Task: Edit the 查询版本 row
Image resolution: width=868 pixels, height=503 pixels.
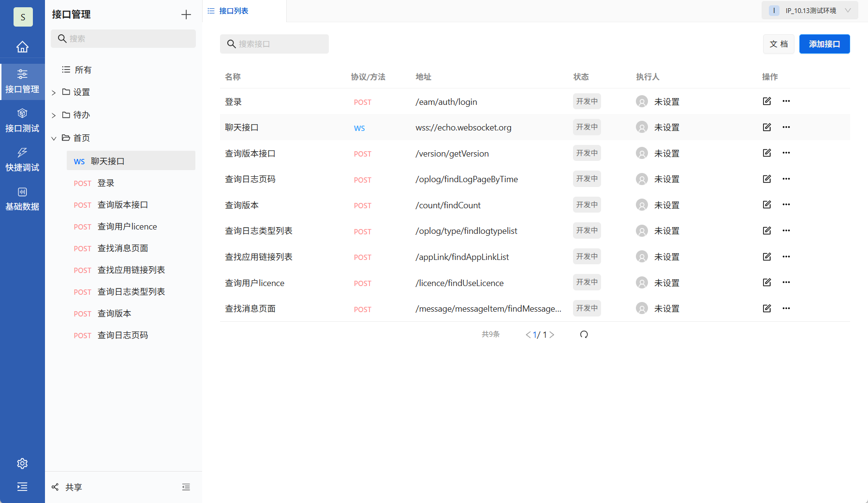Action: pyautogui.click(x=767, y=204)
